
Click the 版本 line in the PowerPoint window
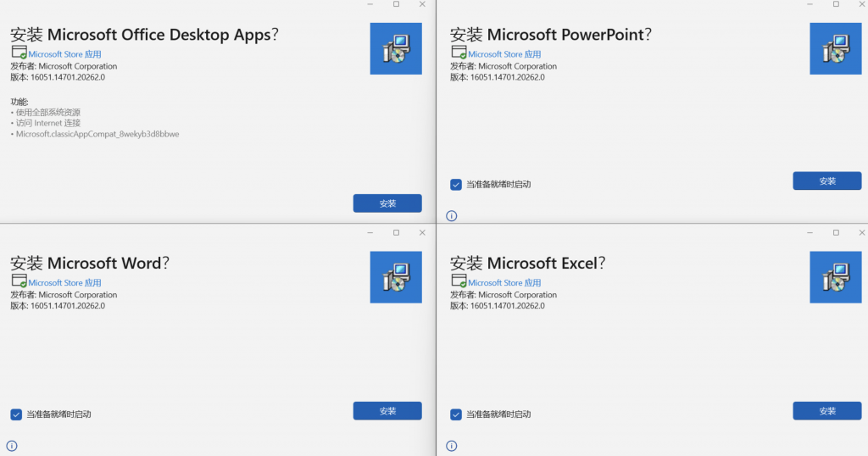(497, 77)
